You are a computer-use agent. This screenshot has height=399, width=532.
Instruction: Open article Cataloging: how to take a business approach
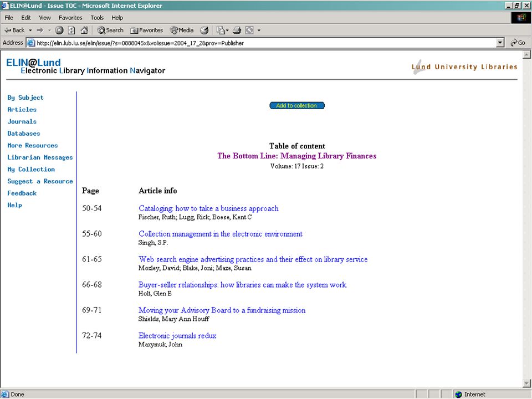point(208,208)
